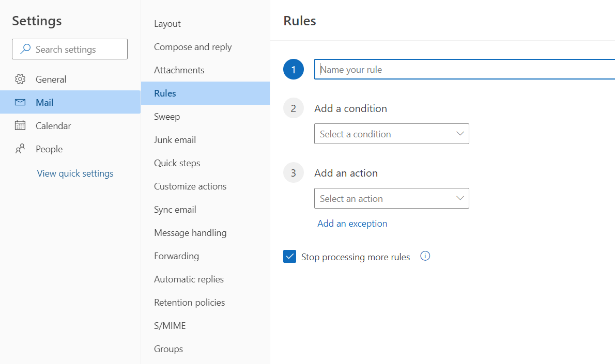Expand the condition chevron arrow
Image resolution: width=615 pixels, height=364 pixels.
459,134
